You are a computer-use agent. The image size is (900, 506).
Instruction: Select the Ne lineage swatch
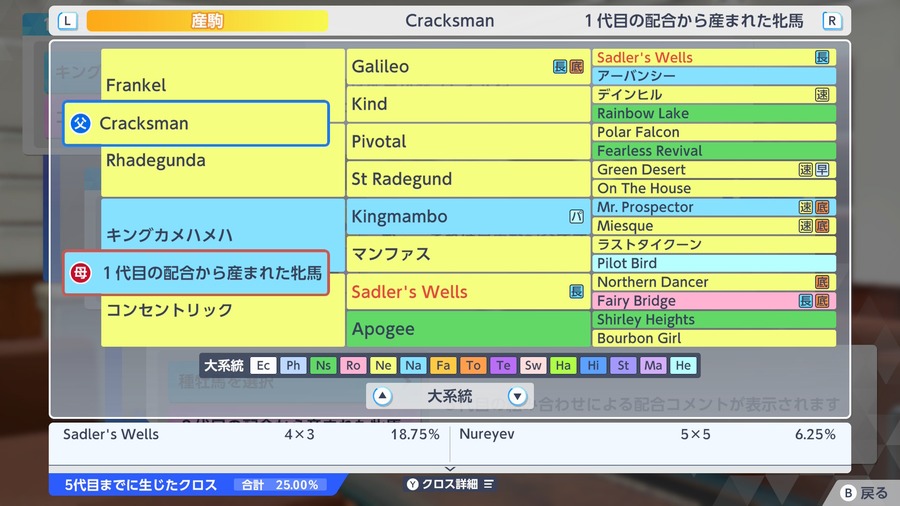click(383, 365)
